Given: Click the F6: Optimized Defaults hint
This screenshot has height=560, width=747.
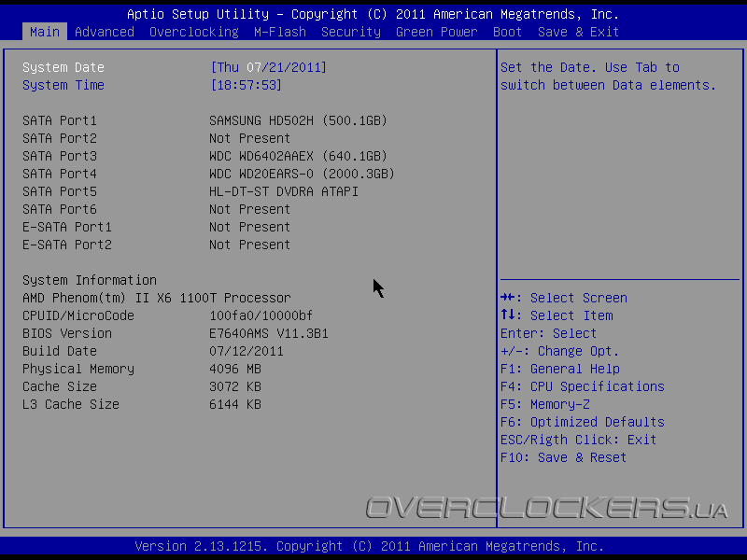Looking at the screenshot, I should 583,423.
